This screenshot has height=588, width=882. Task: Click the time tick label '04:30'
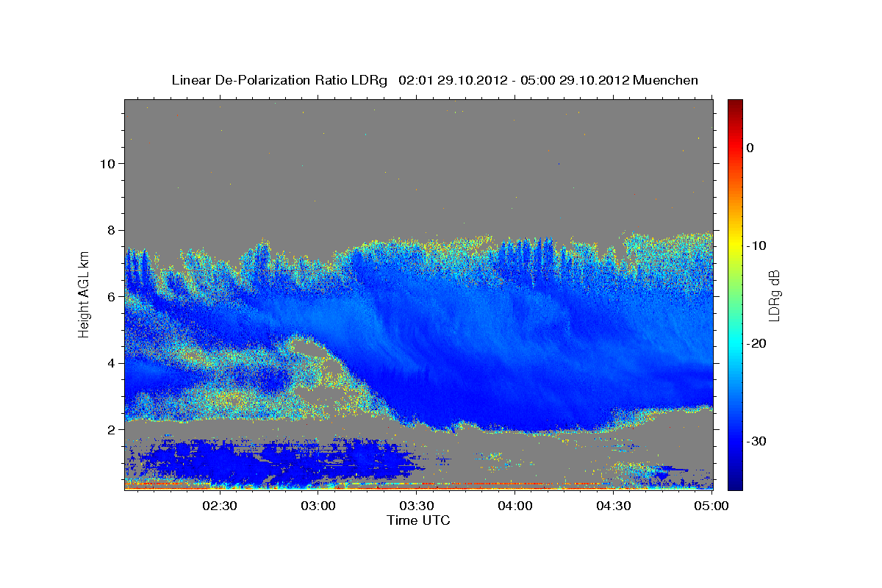click(x=613, y=506)
